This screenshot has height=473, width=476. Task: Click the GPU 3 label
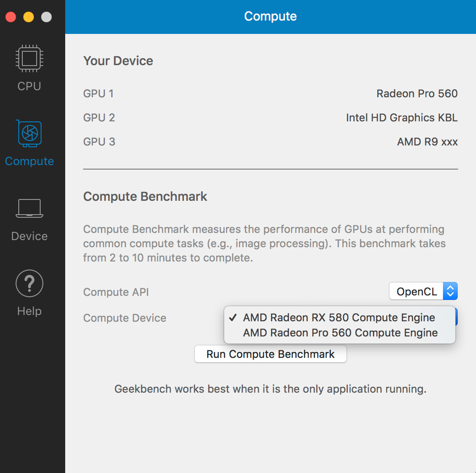click(x=99, y=142)
